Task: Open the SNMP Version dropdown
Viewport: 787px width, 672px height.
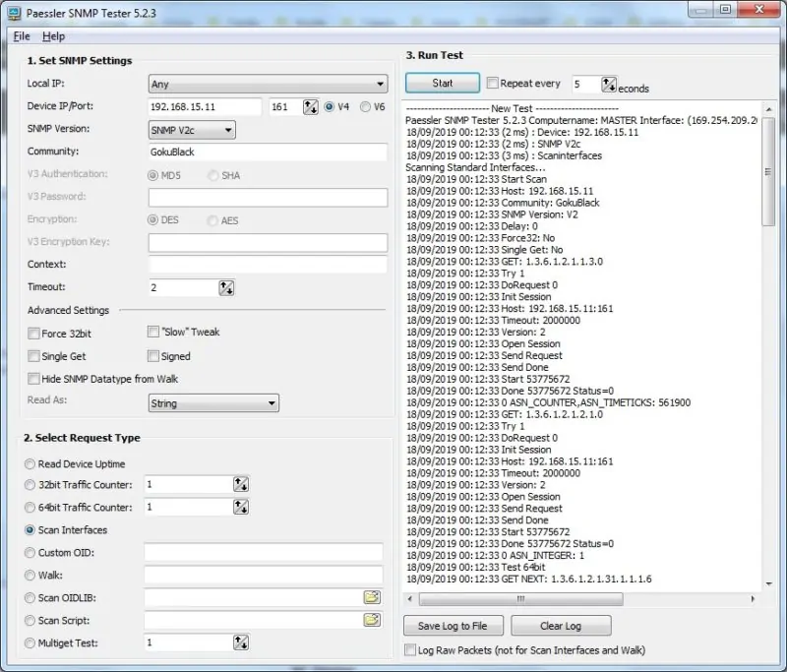Action: tap(192, 130)
